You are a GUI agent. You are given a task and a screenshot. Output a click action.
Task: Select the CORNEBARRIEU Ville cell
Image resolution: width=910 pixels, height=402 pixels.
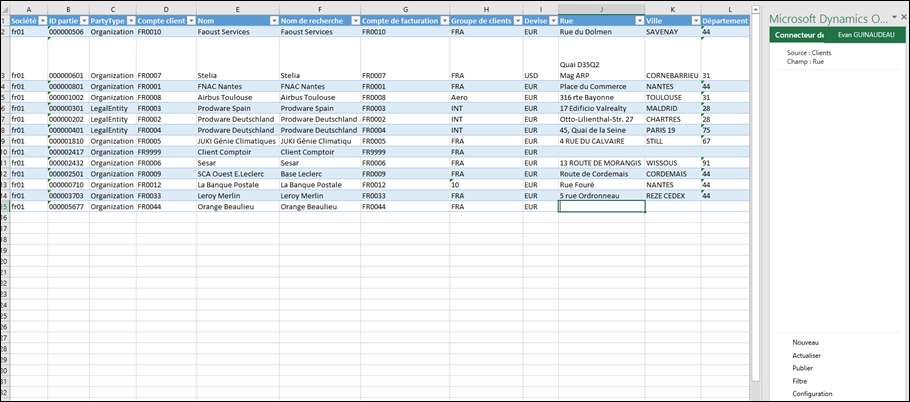[673, 59]
